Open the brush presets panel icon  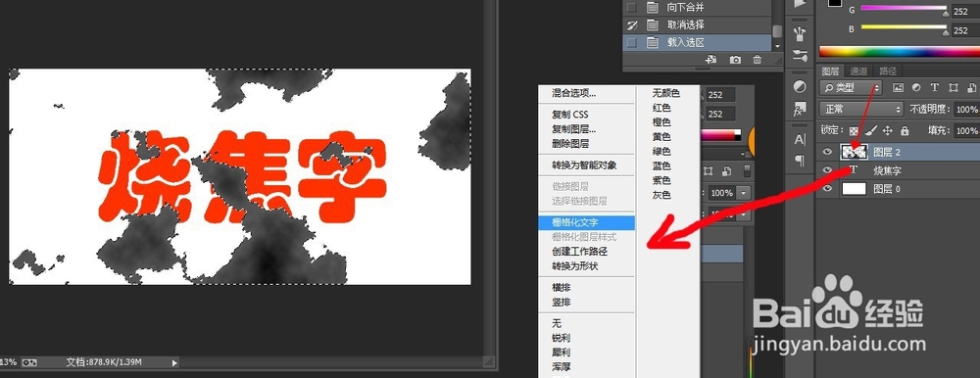click(799, 33)
